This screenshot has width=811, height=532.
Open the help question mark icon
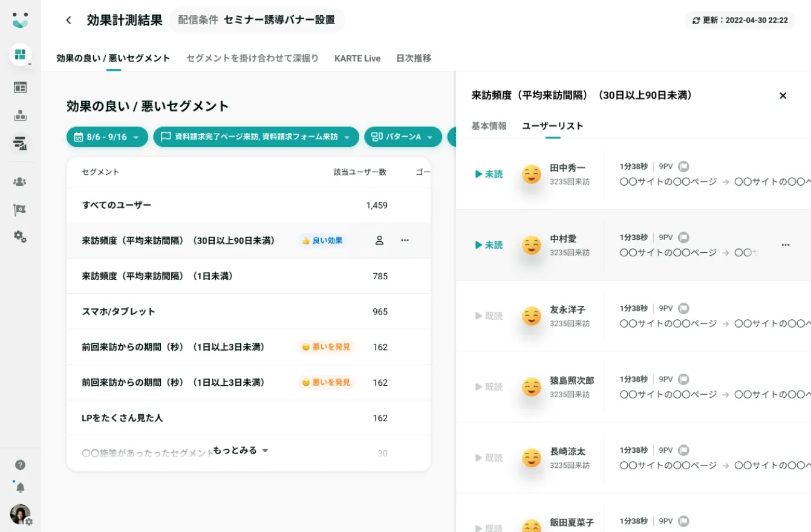(x=20, y=464)
